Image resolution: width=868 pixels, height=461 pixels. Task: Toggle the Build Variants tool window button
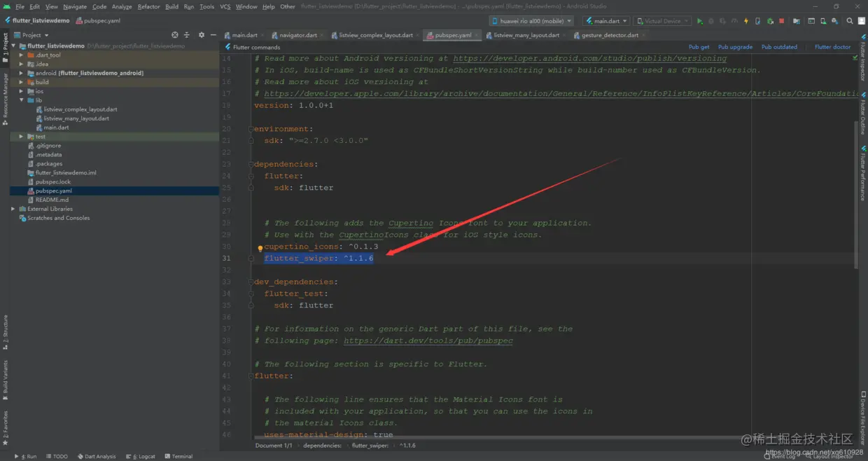coord(5,378)
